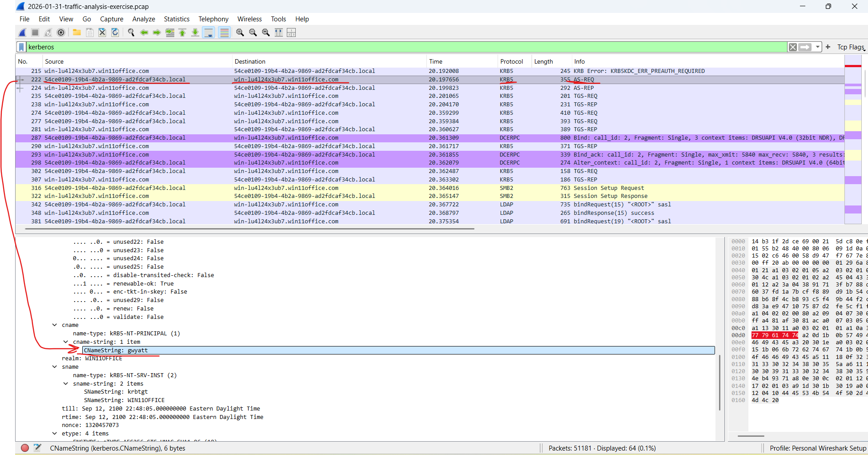Screen dimensions: 868x455
Task: Close this capture file via toolbar
Action: pyautogui.click(x=102, y=32)
